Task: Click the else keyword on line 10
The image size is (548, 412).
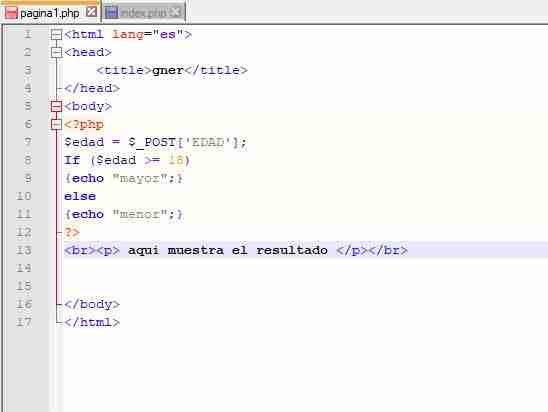Action: [x=80, y=196]
